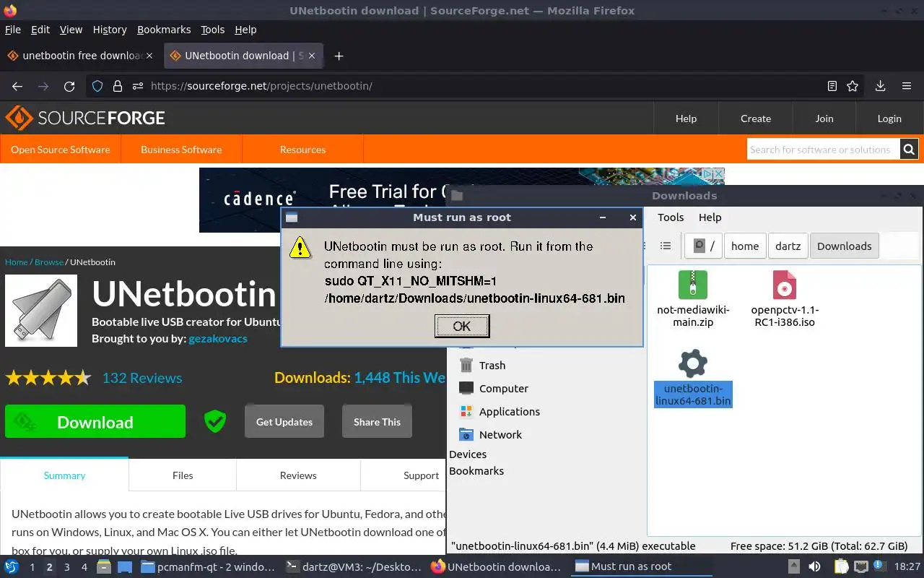Toggle reader view icon in address bar
The image size is (924, 578).
(x=832, y=86)
